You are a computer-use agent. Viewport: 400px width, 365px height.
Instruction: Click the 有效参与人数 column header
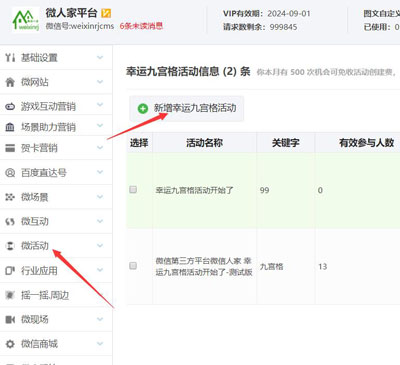pyautogui.click(x=367, y=143)
